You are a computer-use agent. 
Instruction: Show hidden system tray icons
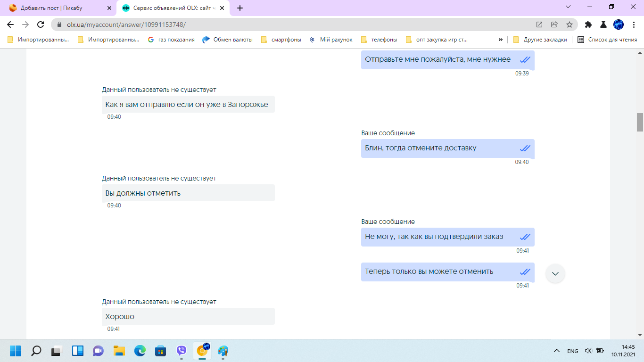pos(557,351)
